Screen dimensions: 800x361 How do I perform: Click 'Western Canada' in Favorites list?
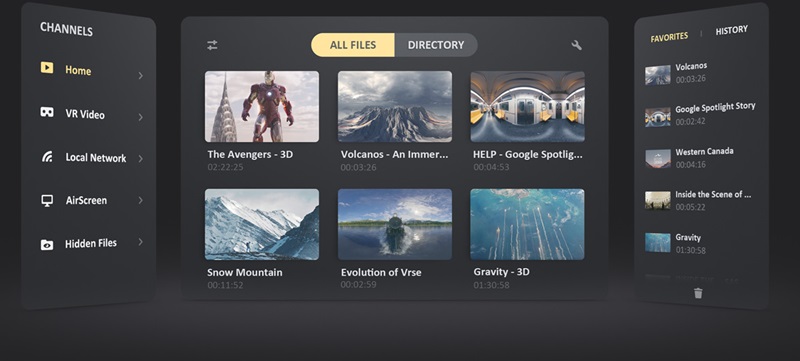tap(704, 151)
